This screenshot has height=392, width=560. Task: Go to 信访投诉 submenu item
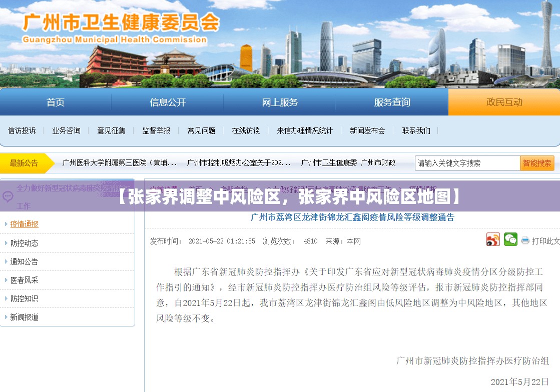[x=22, y=130]
